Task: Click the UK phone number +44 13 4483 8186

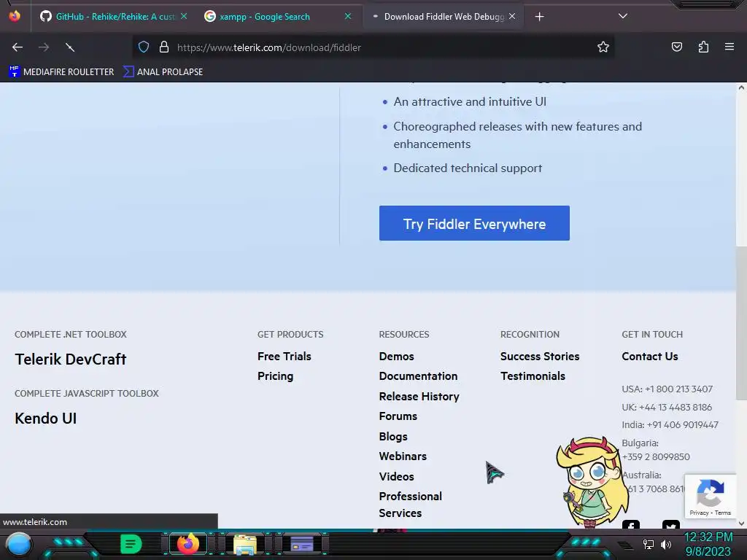Action: point(676,407)
